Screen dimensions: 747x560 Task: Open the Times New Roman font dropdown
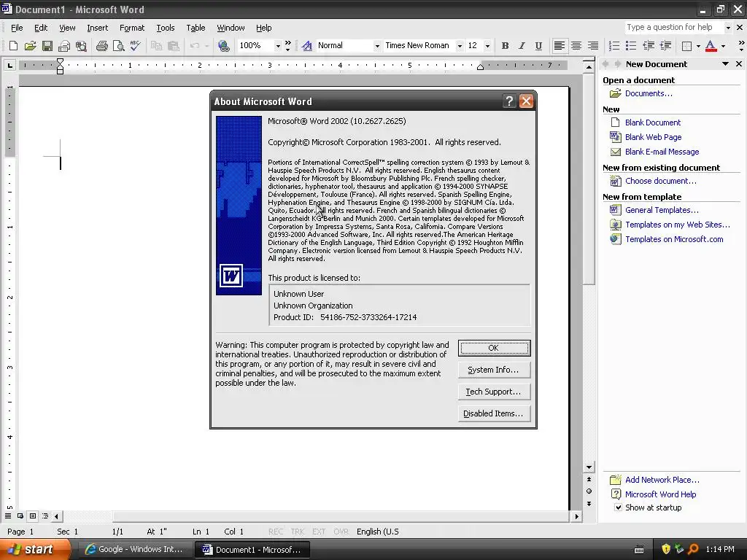pyautogui.click(x=460, y=46)
